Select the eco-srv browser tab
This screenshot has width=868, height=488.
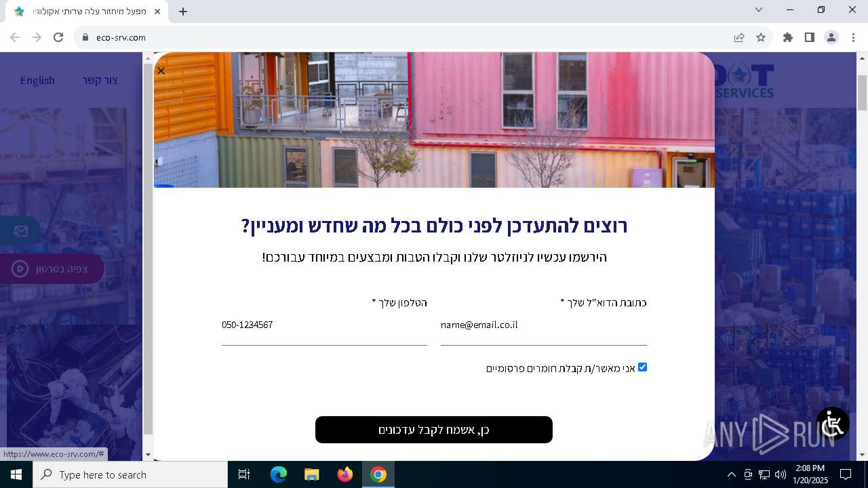(x=87, y=12)
